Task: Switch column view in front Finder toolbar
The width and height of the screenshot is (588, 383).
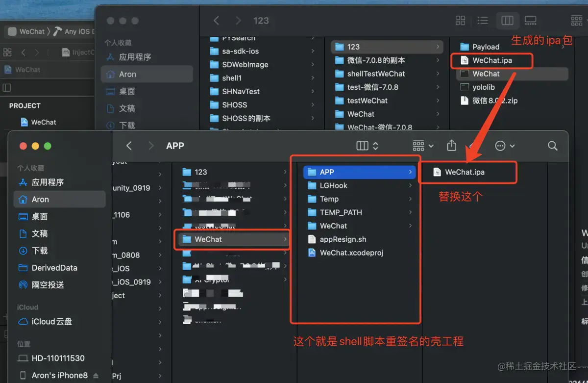Action: coord(367,146)
